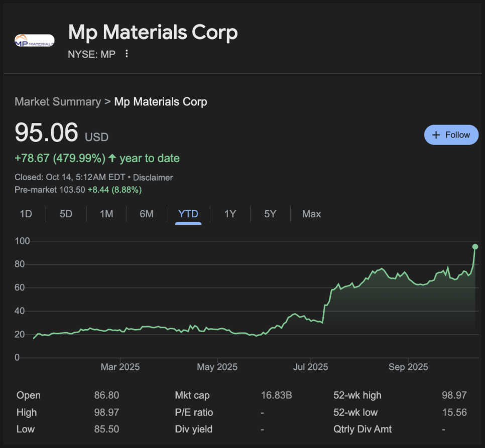485x448 pixels.
Task: Select the 5D time range tab
Action: [x=66, y=214]
